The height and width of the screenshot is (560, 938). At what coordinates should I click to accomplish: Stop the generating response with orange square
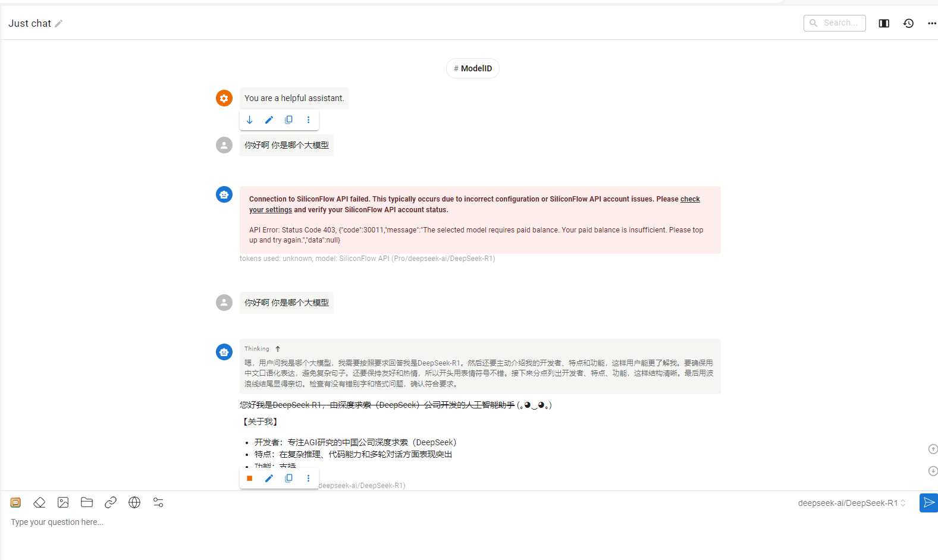point(250,478)
